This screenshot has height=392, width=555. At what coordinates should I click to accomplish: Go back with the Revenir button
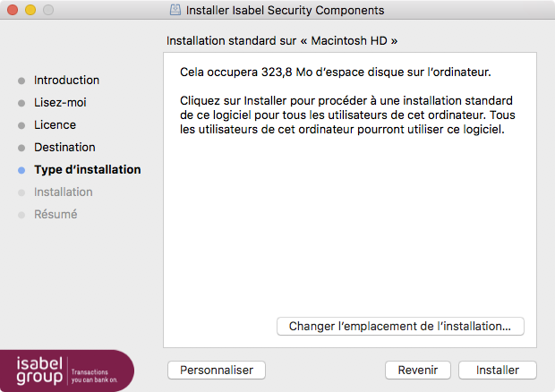(x=418, y=370)
